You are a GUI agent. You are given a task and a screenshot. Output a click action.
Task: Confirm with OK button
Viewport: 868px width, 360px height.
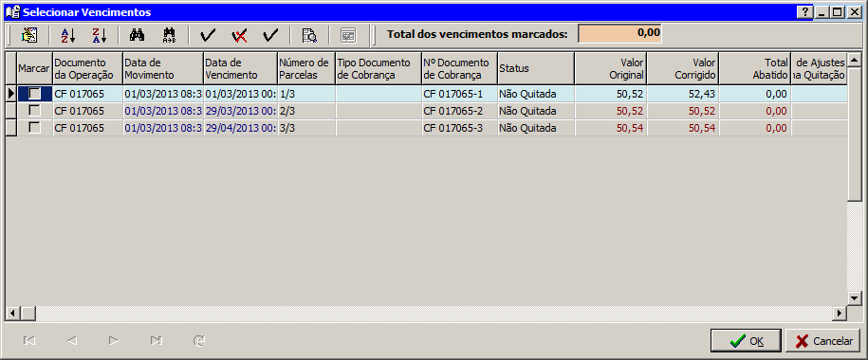746,341
